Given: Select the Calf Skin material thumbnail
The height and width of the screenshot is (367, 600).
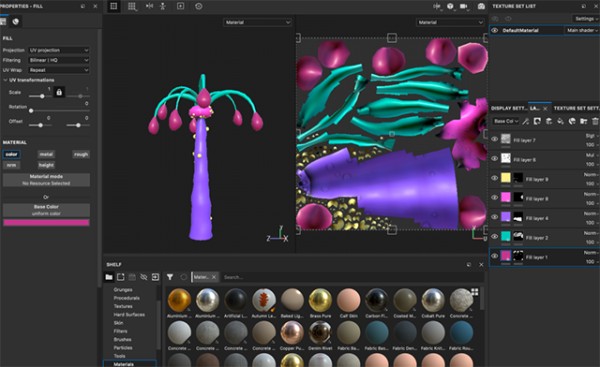Looking at the screenshot, I should pyautogui.click(x=349, y=300).
